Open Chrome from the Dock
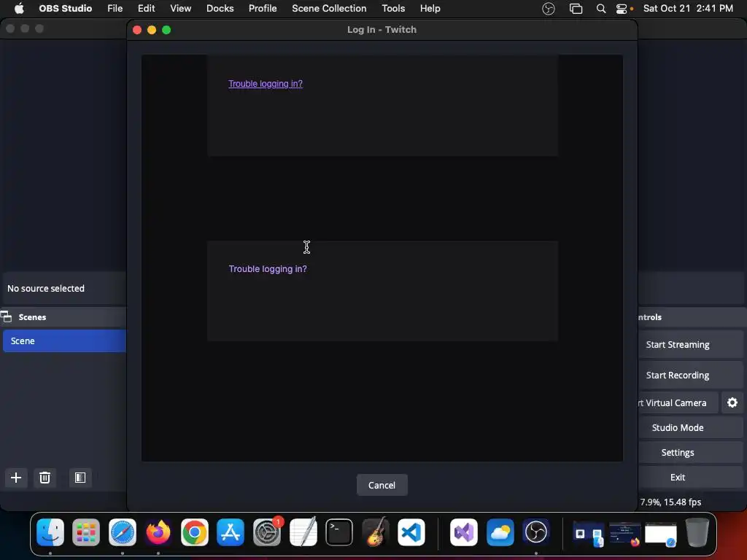 (x=194, y=532)
